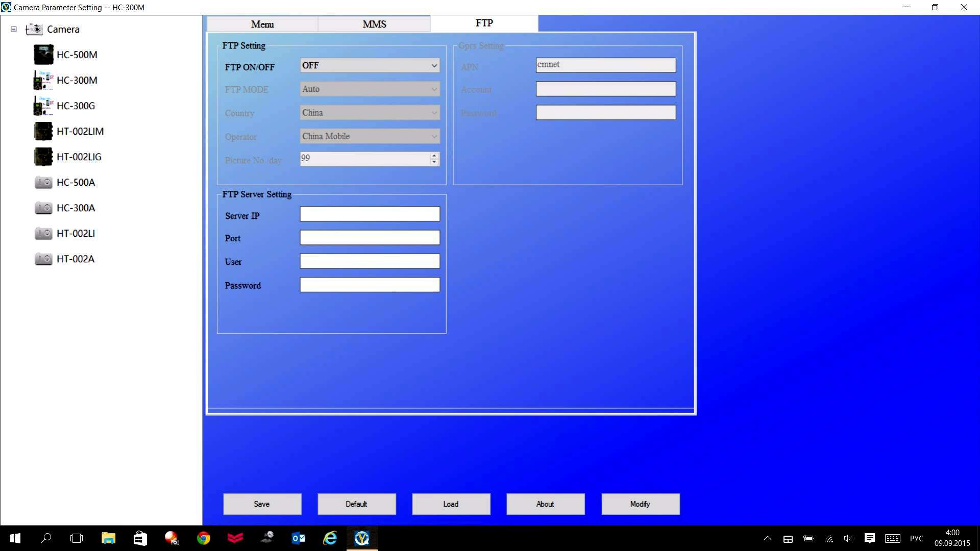This screenshot has width=980, height=551.
Task: Switch to the Menu tab
Action: click(x=262, y=24)
